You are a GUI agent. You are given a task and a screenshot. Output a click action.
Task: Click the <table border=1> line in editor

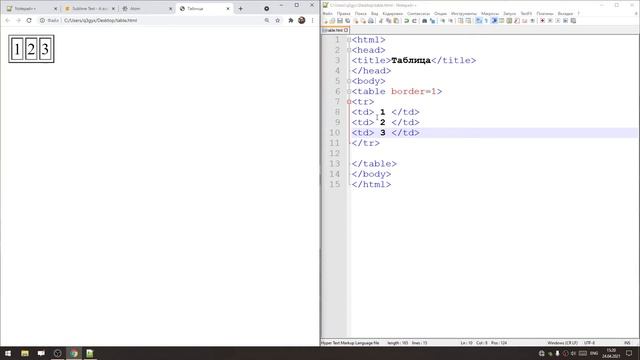[x=397, y=91]
